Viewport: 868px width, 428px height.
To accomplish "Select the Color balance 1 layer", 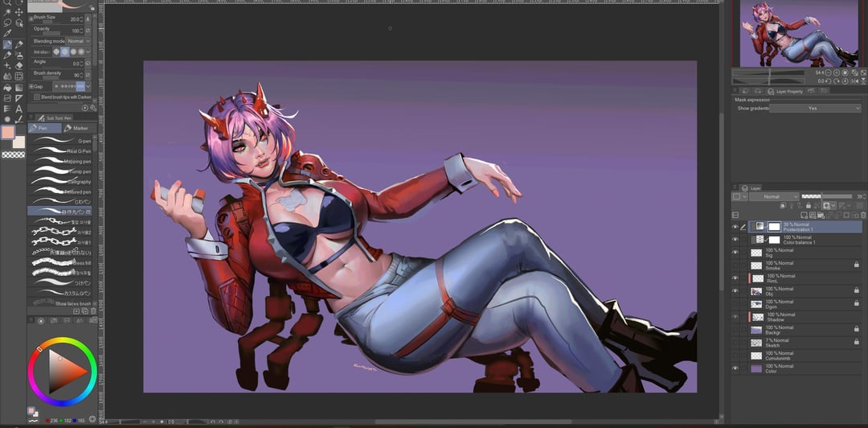I will point(796,240).
